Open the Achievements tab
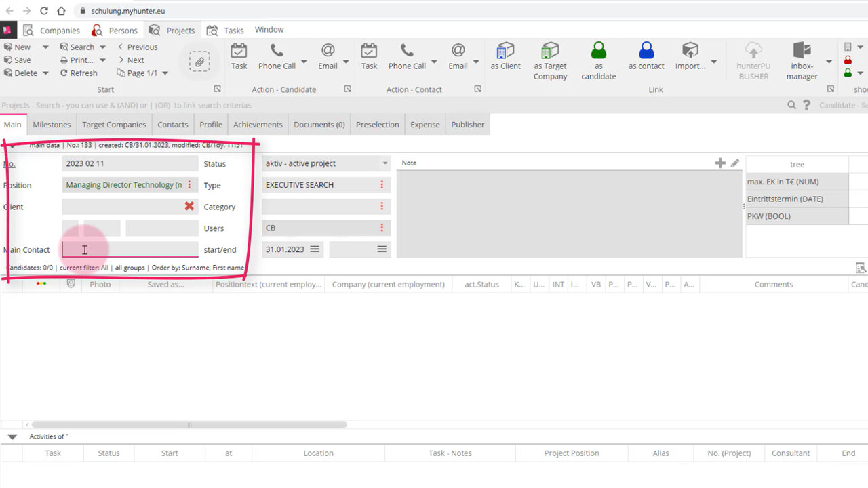Image resolution: width=868 pixels, height=488 pixels. (x=258, y=125)
